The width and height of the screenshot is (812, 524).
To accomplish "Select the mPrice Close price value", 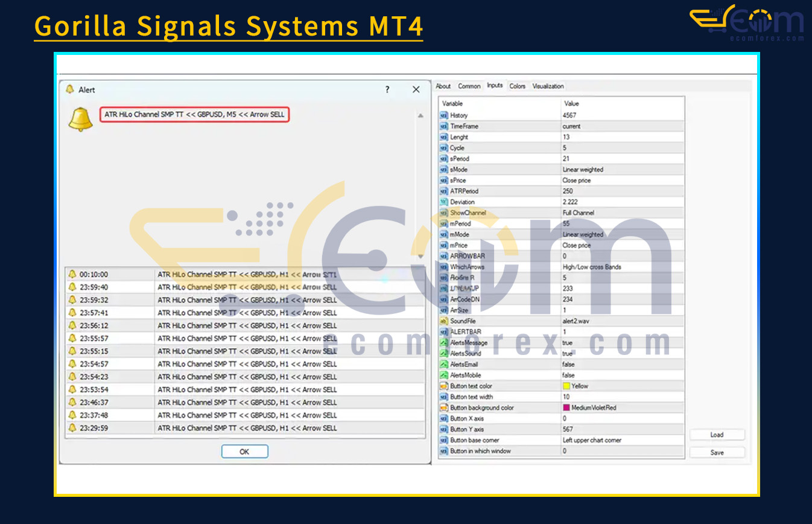I will 577,245.
